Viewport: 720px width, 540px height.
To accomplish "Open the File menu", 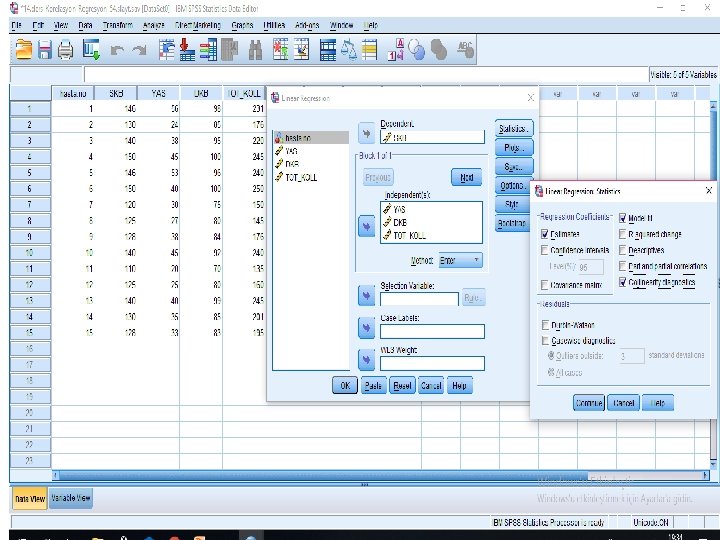I will click(16, 25).
